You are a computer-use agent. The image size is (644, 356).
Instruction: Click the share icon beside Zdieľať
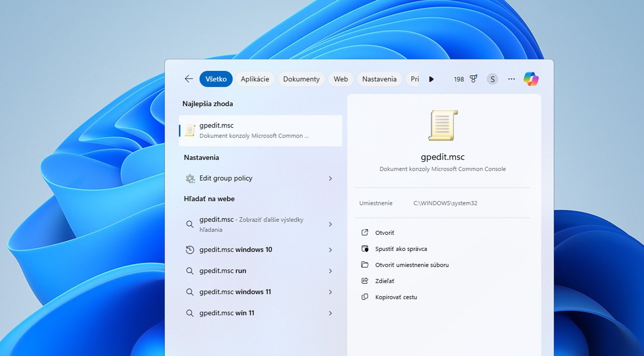click(365, 281)
